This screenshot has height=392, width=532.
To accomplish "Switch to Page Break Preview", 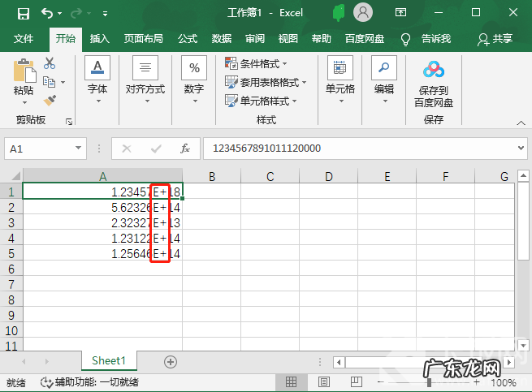I will [357, 382].
